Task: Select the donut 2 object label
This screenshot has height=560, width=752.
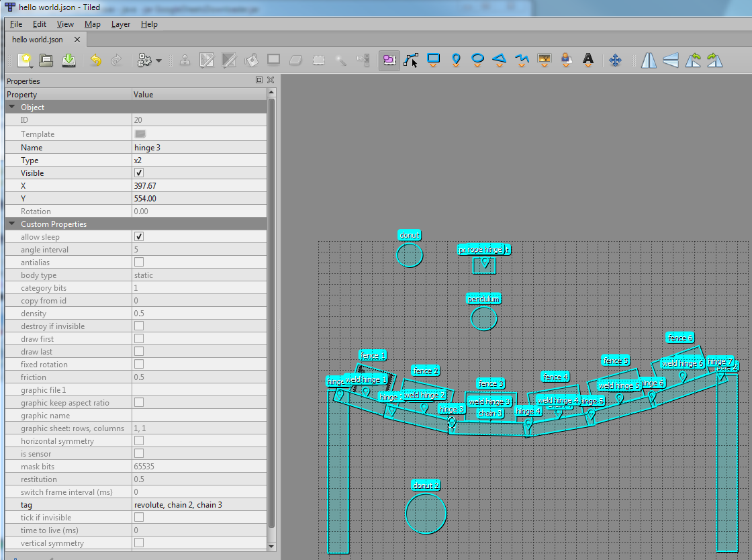Action: tap(426, 485)
